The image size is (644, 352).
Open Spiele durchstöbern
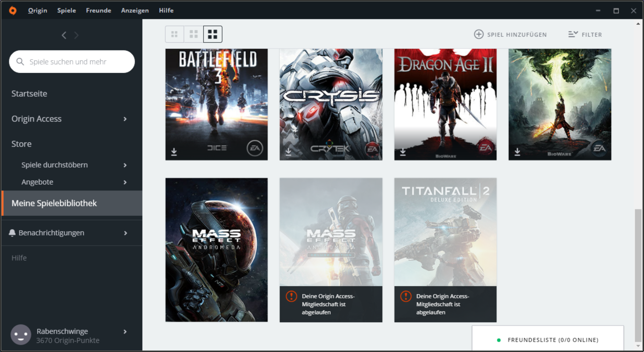pyautogui.click(x=54, y=165)
